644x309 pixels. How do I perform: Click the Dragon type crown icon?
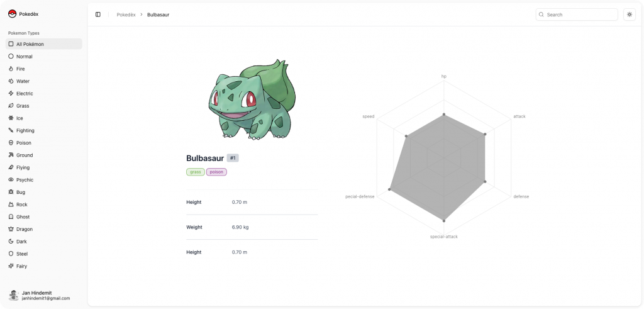(x=11, y=229)
